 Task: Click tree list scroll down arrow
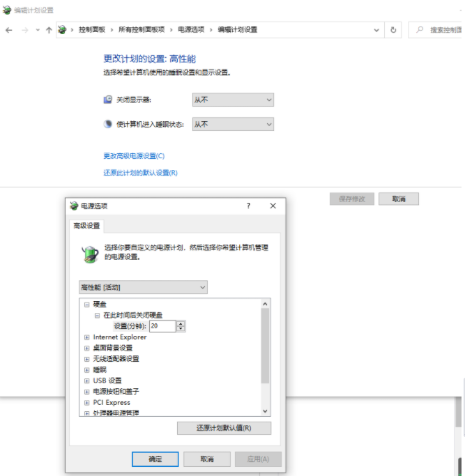265,411
